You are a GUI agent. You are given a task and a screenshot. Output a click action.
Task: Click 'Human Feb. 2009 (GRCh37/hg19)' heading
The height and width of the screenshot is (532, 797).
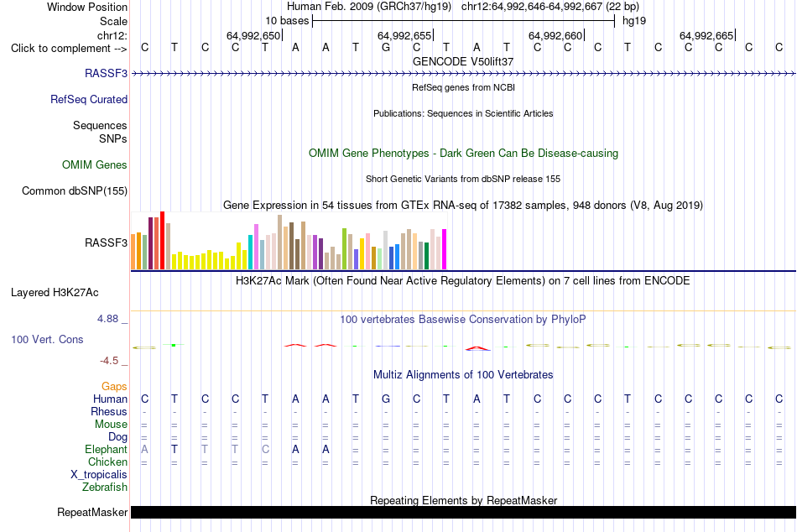click(369, 7)
